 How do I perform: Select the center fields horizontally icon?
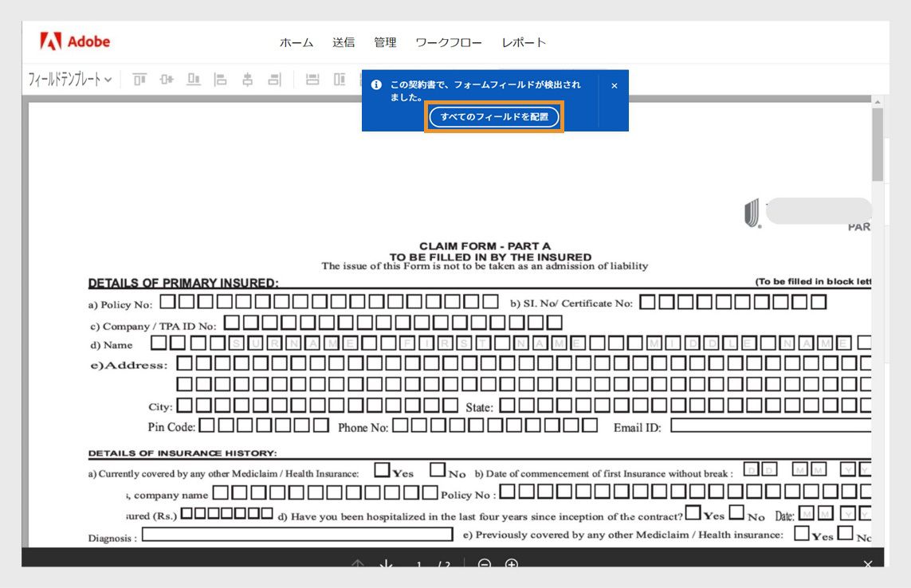(247, 80)
